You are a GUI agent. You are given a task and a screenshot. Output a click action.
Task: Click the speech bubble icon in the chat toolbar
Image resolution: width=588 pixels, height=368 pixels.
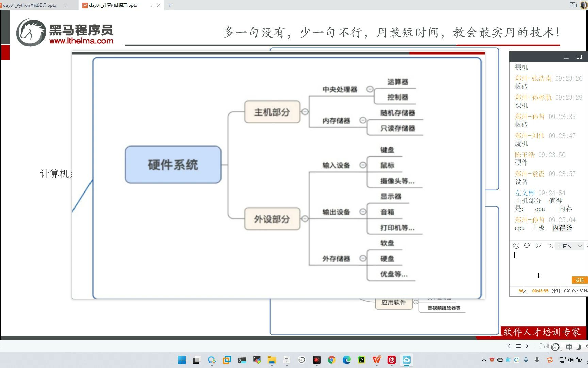527,245
